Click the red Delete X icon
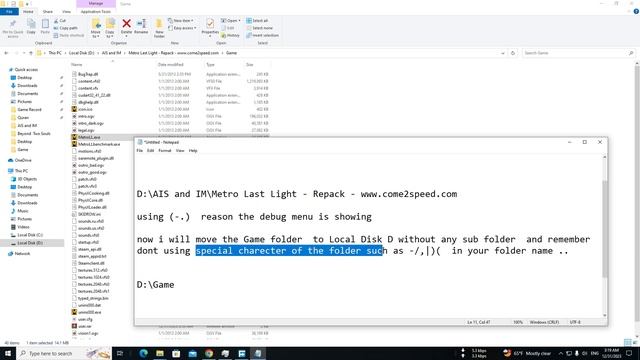Image resolution: width=640 pixels, height=360 pixels. point(127,24)
